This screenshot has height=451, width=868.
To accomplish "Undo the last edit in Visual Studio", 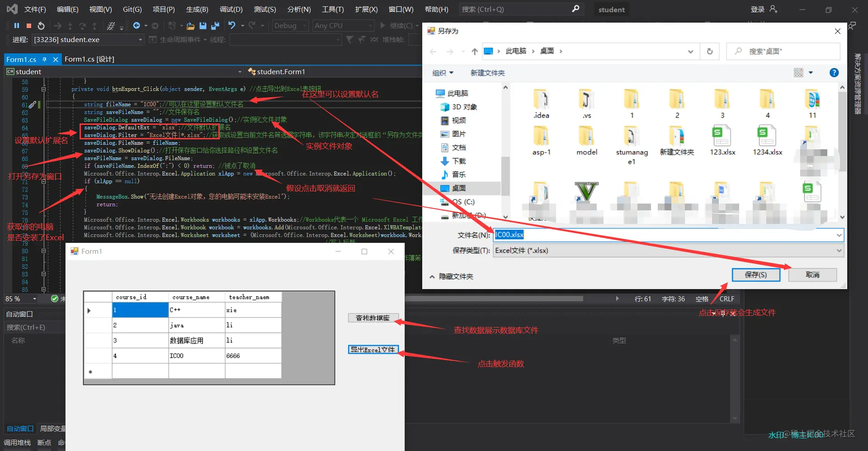I will tap(232, 25).
